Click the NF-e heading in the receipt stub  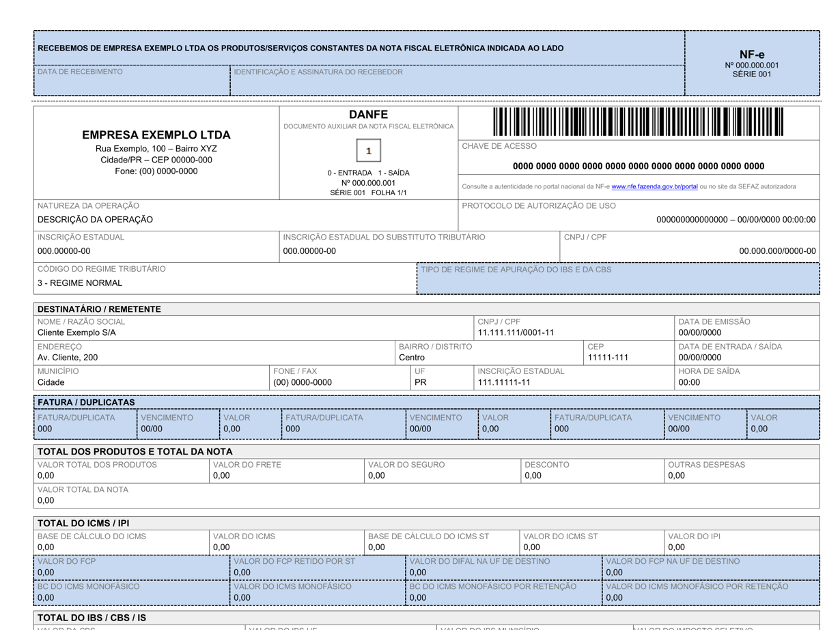pos(751,55)
